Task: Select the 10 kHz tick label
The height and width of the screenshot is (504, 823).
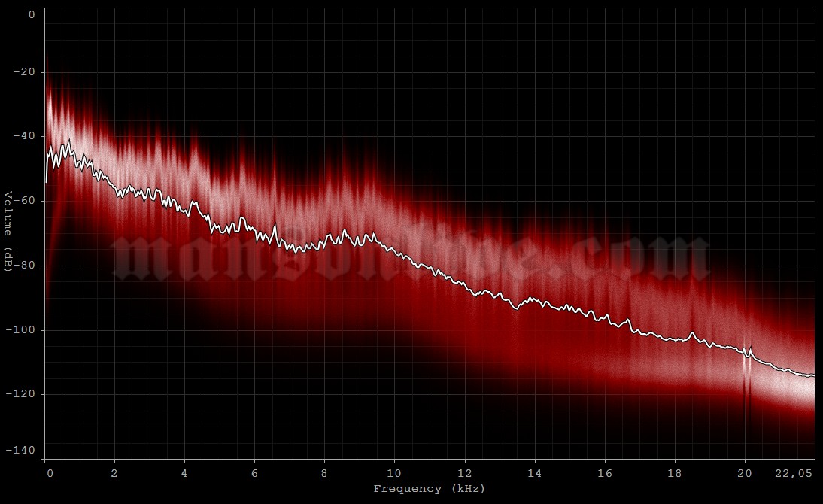Action: tap(394, 474)
